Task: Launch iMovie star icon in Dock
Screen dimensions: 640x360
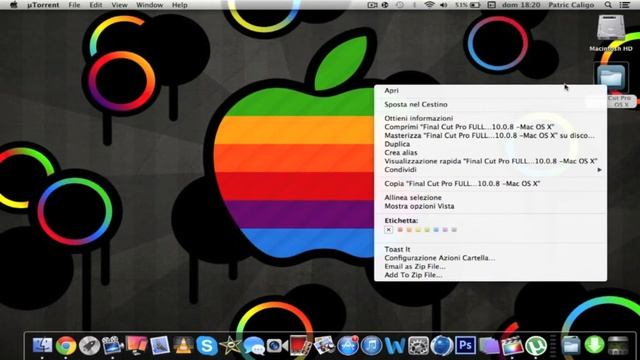Action: [230, 346]
